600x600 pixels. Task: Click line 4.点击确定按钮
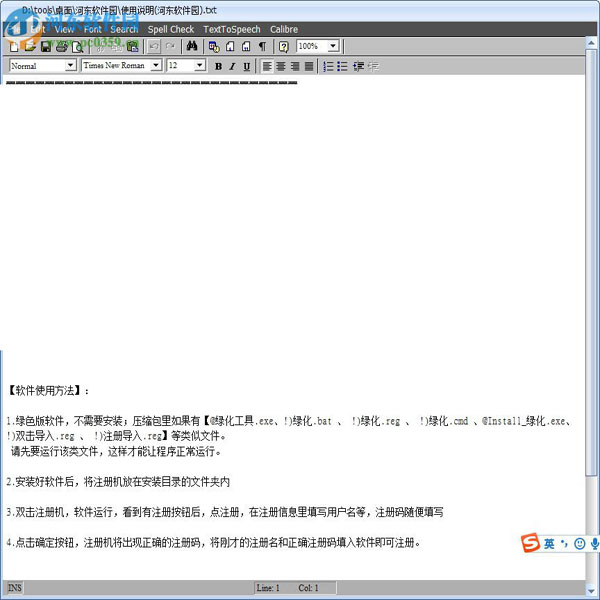pyautogui.click(x=214, y=543)
